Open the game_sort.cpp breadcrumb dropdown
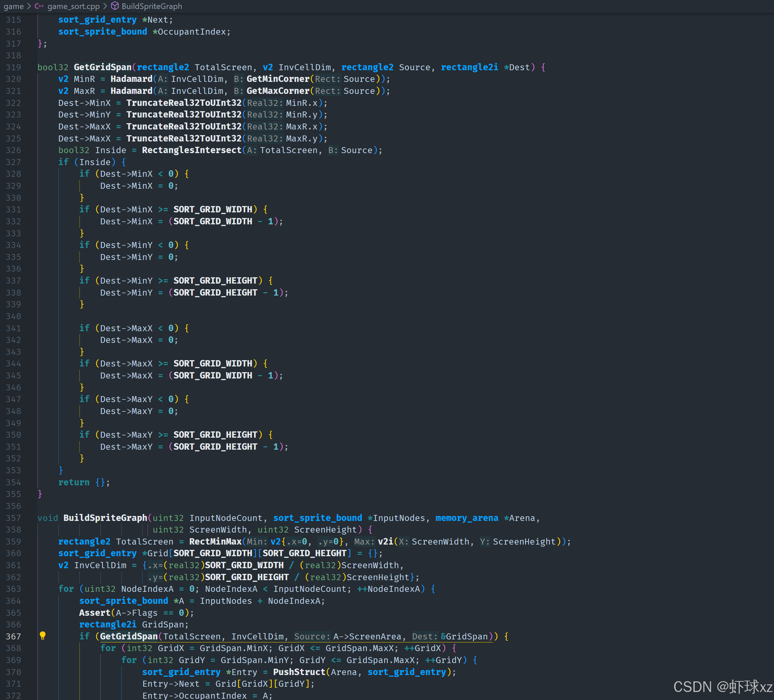This screenshot has height=700, width=774. pyautogui.click(x=73, y=6)
